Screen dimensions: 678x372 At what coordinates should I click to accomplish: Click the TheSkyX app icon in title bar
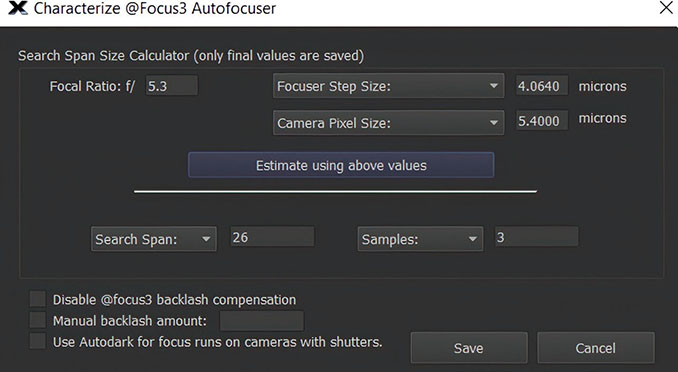18,8
